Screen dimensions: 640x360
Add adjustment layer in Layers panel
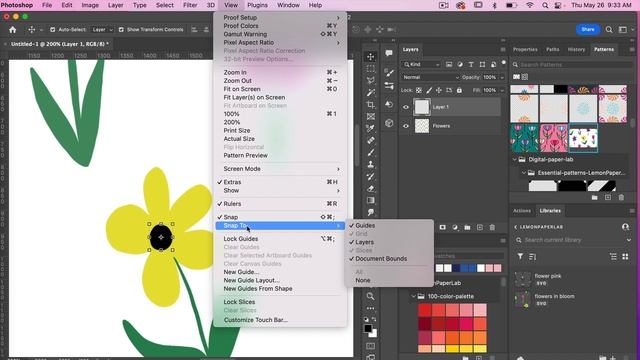pos(455,227)
